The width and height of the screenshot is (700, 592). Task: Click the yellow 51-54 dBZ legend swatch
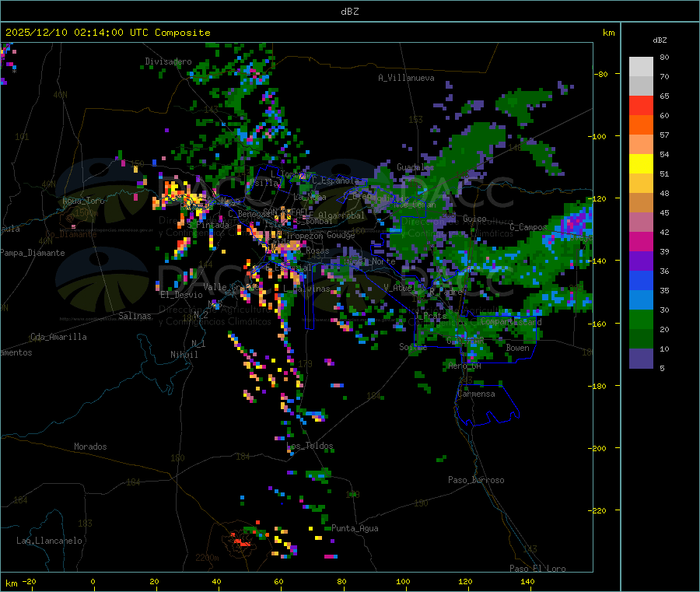tap(641, 164)
